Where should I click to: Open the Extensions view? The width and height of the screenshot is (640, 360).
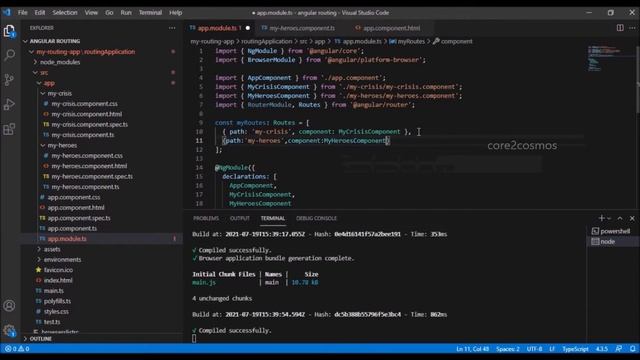(9, 129)
